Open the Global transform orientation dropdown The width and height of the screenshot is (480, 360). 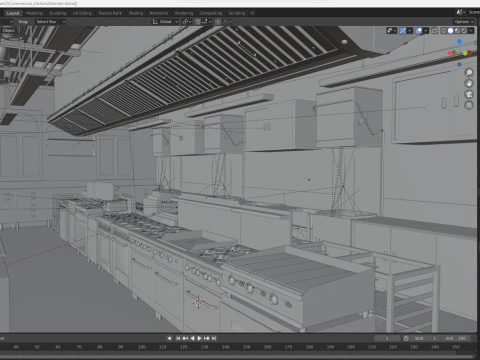point(165,22)
